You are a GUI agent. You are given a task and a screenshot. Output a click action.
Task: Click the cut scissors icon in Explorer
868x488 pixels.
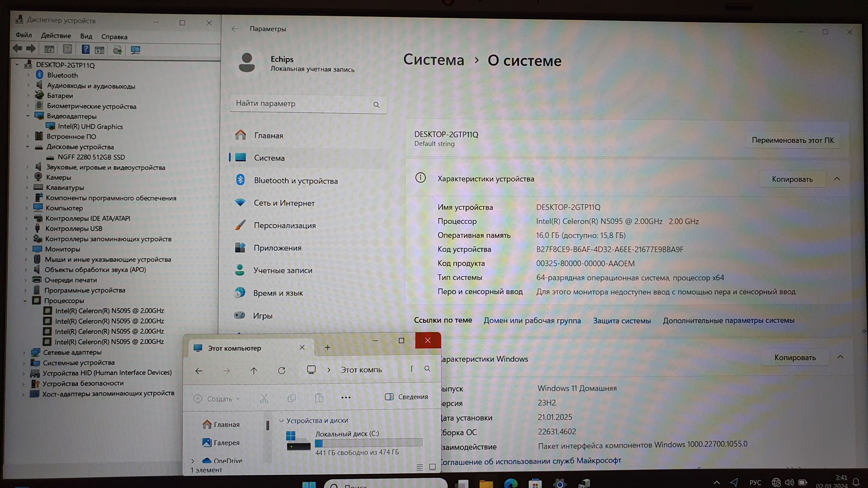point(264,398)
